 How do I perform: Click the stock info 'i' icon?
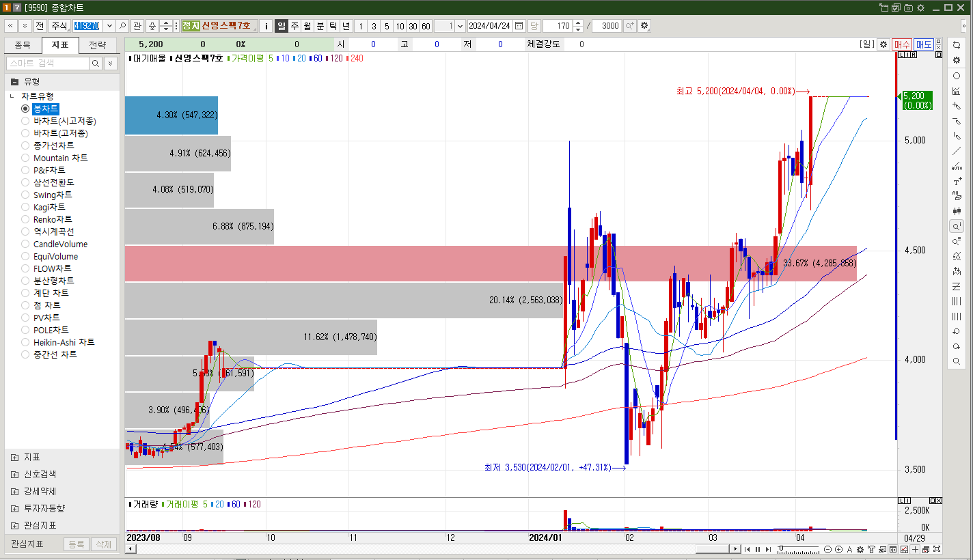tap(266, 26)
